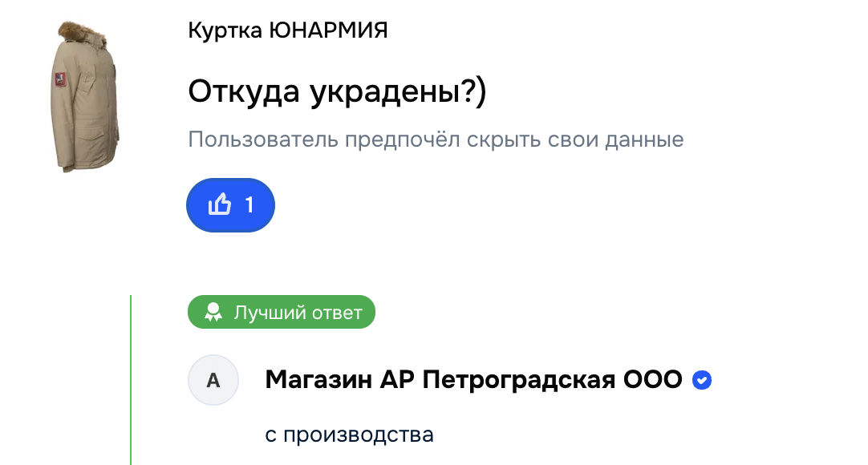Click the round "A" avatar of the store

(x=213, y=380)
